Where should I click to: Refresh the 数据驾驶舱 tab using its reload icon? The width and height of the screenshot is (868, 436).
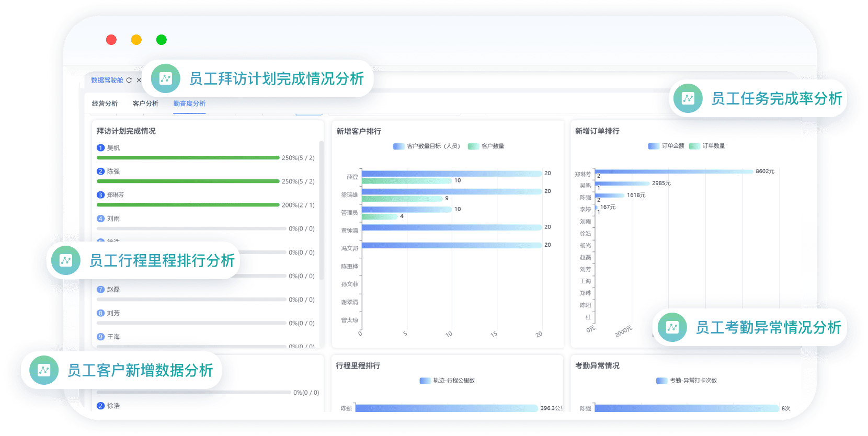(129, 80)
